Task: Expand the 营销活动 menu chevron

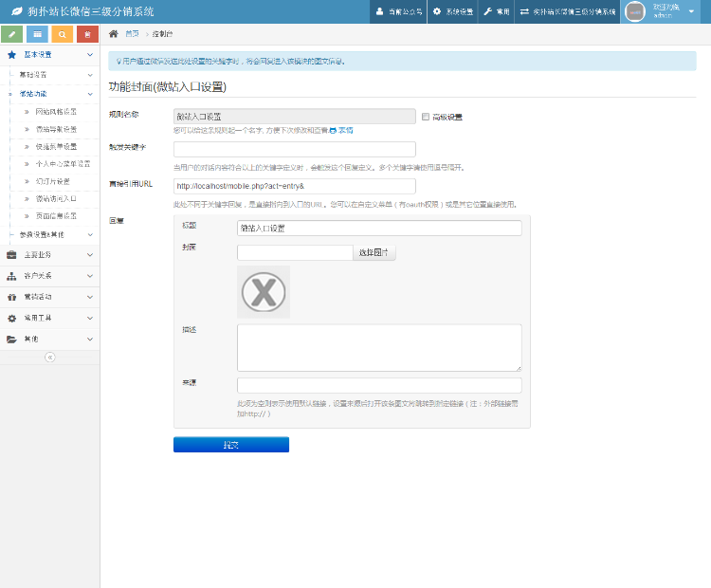Action: point(90,297)
